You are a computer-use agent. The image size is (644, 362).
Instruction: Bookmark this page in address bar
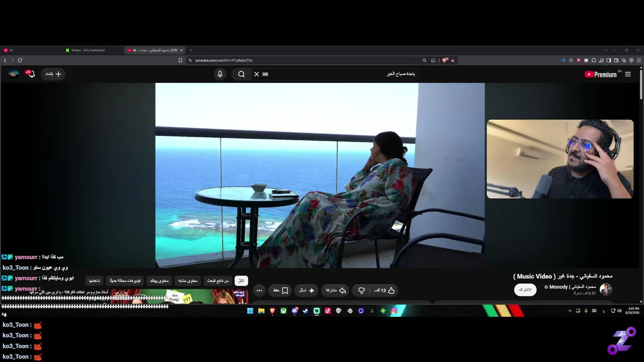click(180, 60)
